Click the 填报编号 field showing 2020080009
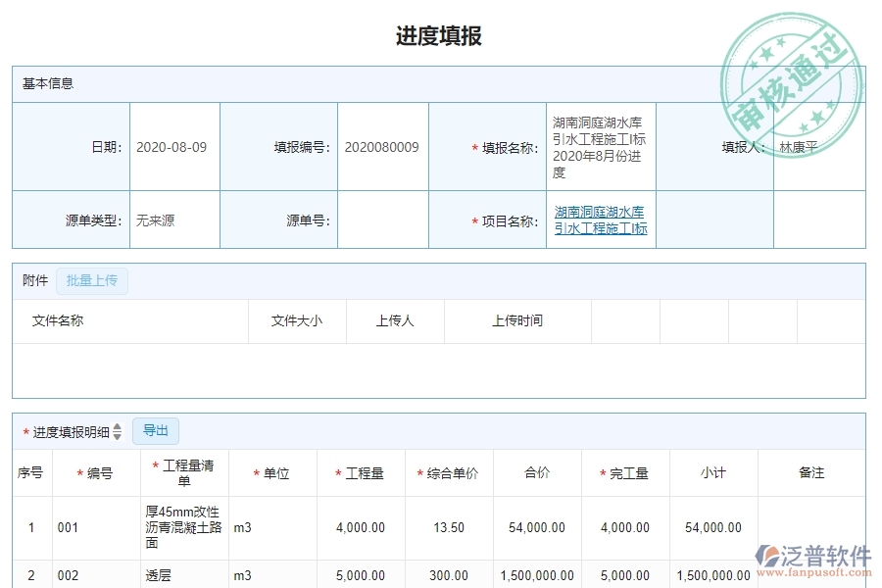The width and height of the screenshot is (882, 588). (x=382, y=146)
